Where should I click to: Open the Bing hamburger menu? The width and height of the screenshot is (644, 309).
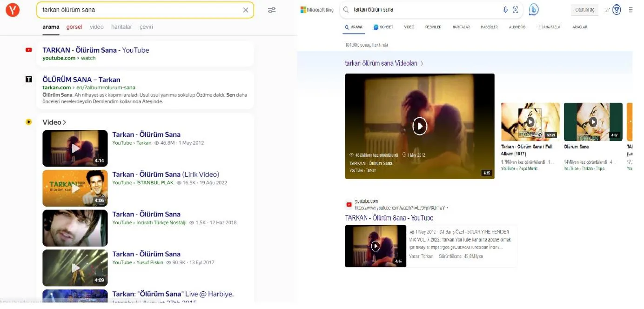pyautogui.click(x=631, y=10)
